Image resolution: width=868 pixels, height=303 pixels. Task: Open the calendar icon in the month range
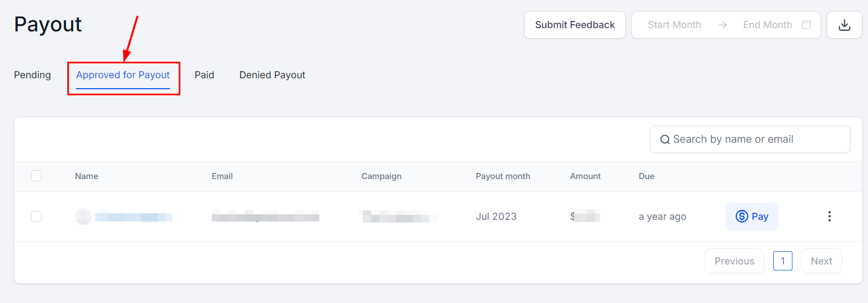806,25
